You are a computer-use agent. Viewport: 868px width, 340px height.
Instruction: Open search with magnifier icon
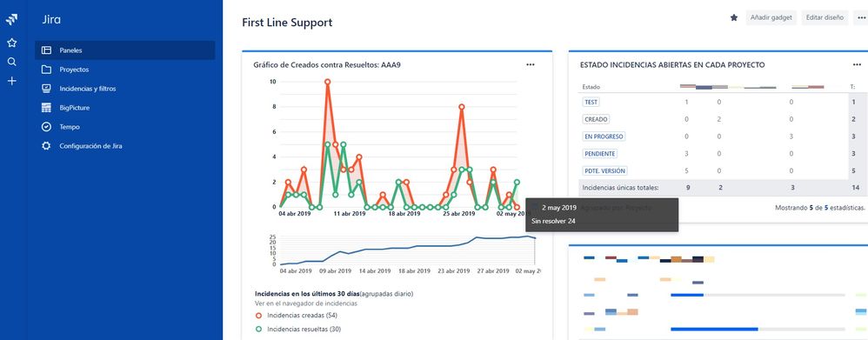point(11,62)
